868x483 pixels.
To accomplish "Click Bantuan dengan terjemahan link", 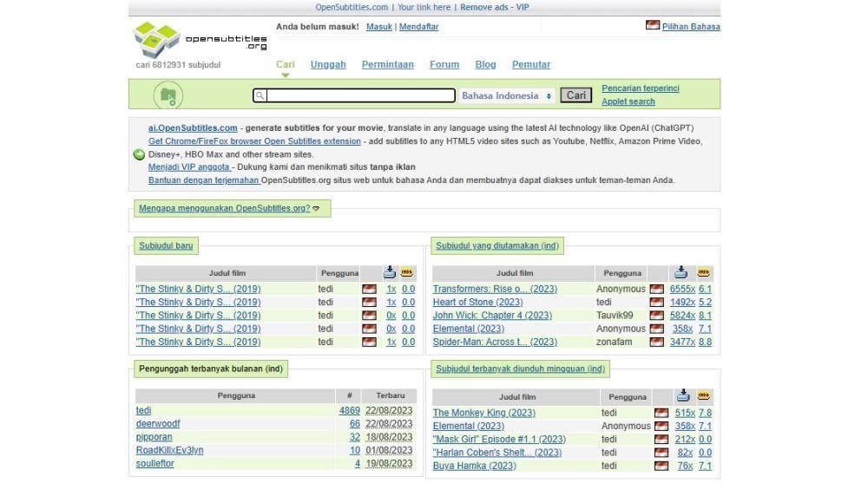I will pos(204,180).
